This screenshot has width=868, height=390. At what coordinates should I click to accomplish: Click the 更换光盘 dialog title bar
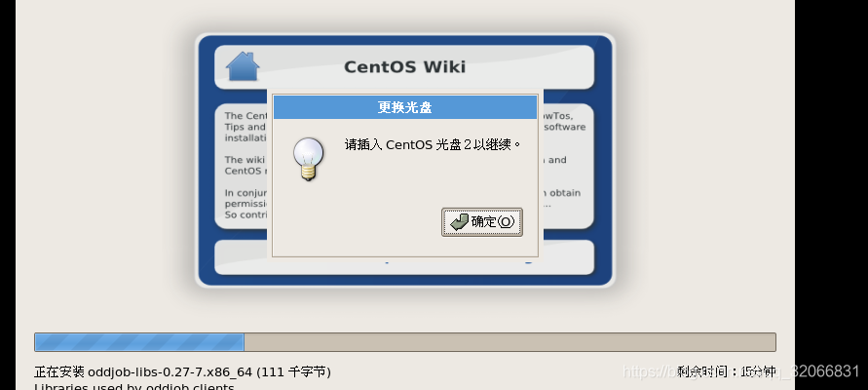[404, 107]
